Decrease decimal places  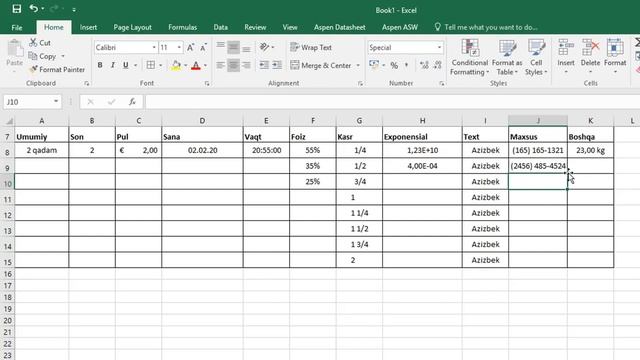pyautogui.click(x=438, y=65)
